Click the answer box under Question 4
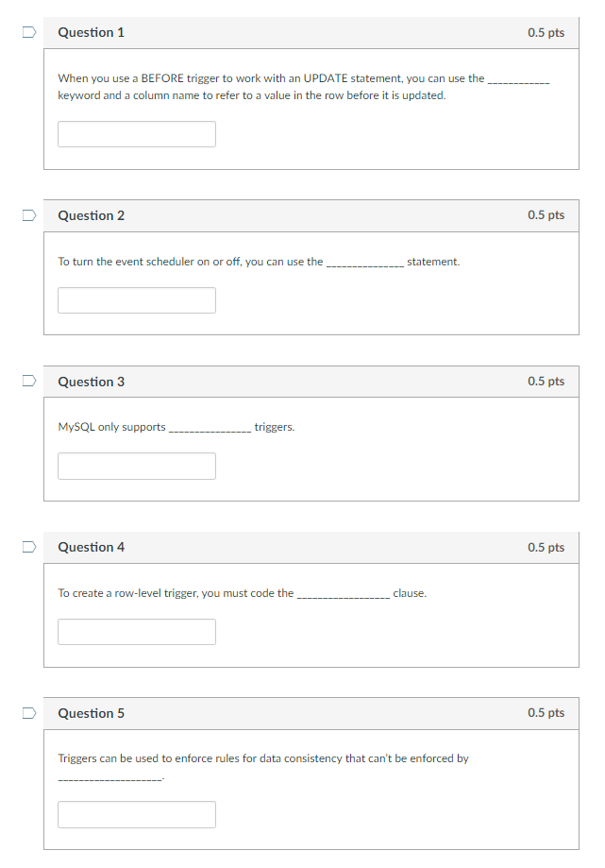 [x=136, y=631]
